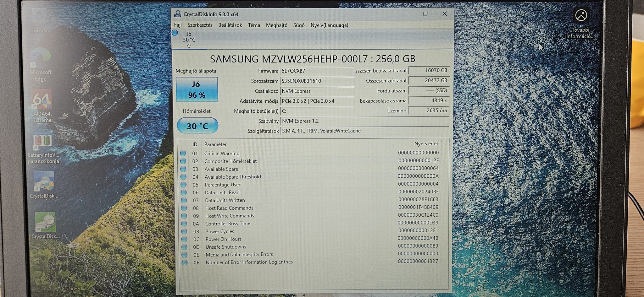The width and height of the screenshot is (644, 297).
Task: Click the status icon for Power Cycles
Action: [184, 231]
